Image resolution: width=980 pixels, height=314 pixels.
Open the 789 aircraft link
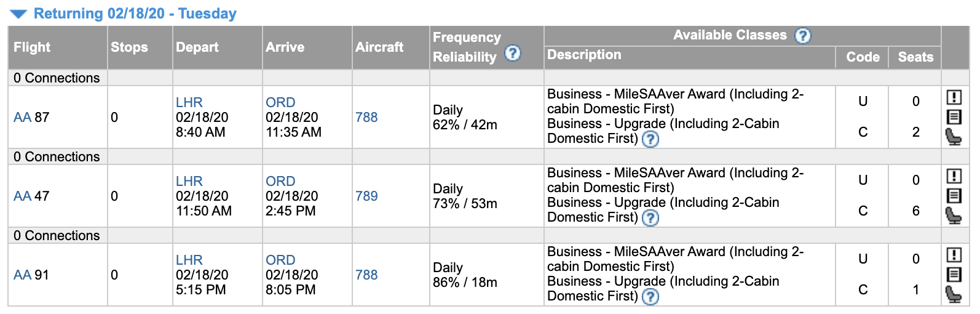pyautogui.click(x=366, y=196)
